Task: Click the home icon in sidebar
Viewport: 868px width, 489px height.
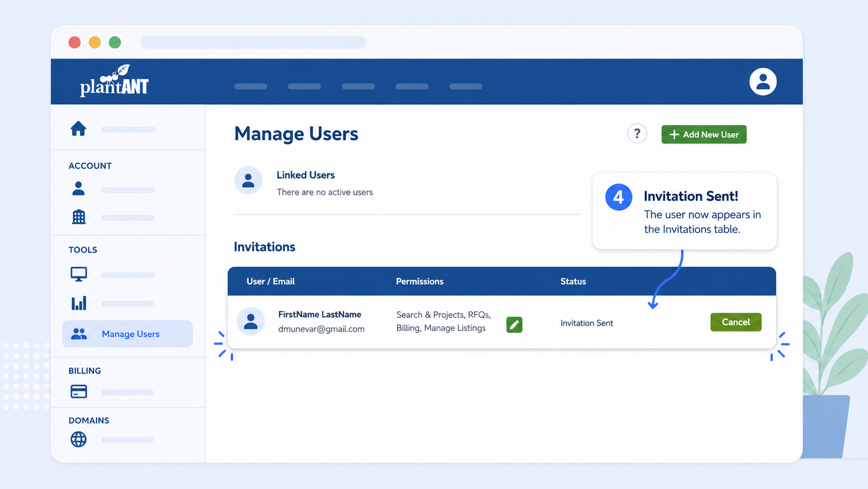Action: click(78, 128)
